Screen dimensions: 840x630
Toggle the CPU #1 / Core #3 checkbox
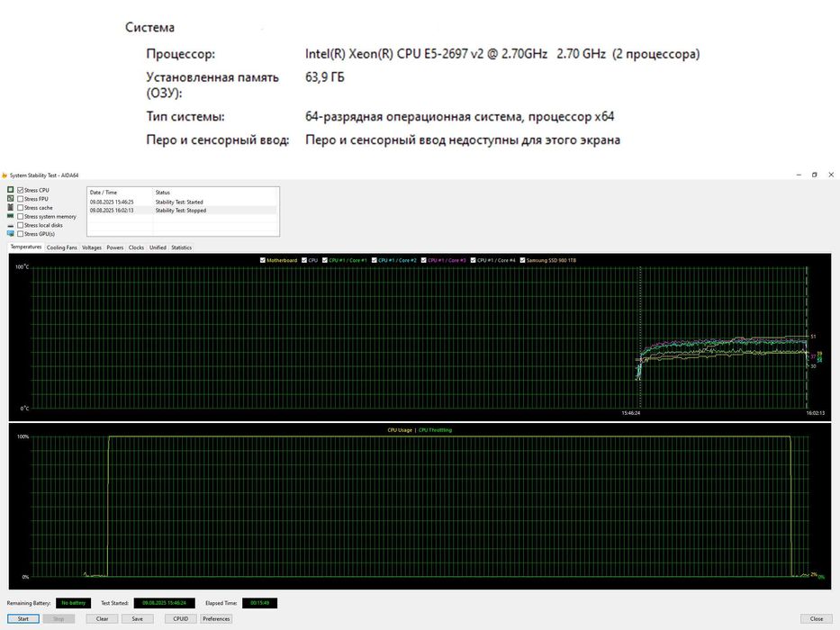click(424, 260)
